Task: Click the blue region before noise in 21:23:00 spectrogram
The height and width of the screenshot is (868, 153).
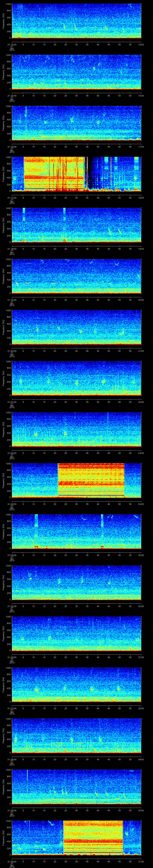Action: (35, 481)
